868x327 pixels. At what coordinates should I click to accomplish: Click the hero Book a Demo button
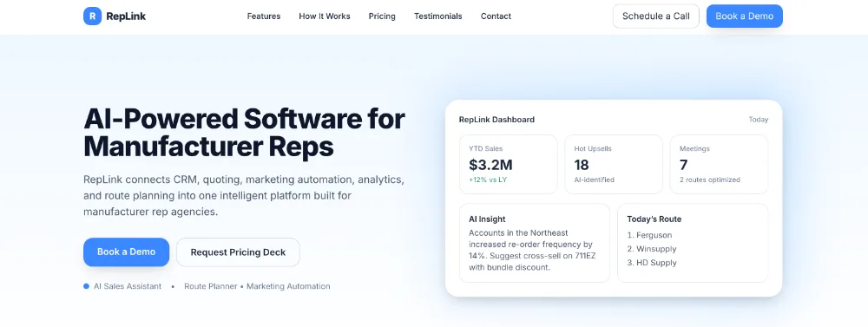click(126, 252)
